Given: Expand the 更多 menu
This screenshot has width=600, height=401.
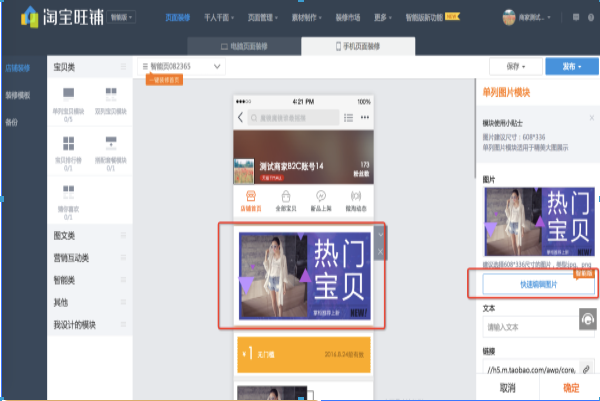Looking at the screenshot, I should [x=383, y=18].
